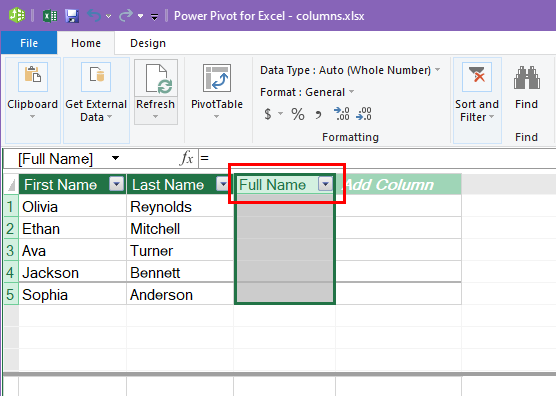Click the cell containing Ethan
556x396 pixels.
[72, 229]
